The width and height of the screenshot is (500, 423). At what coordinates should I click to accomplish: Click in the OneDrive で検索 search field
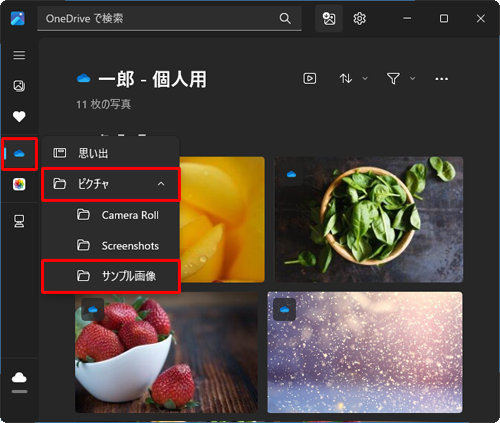tap(169, 18)
